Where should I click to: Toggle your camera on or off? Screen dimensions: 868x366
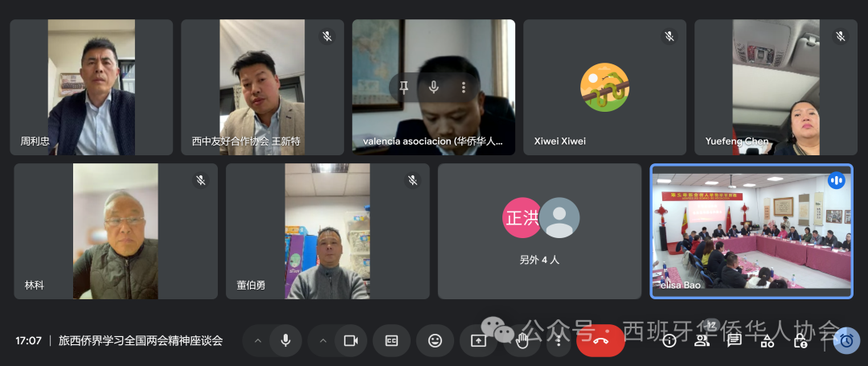click(x=350, y=340)
